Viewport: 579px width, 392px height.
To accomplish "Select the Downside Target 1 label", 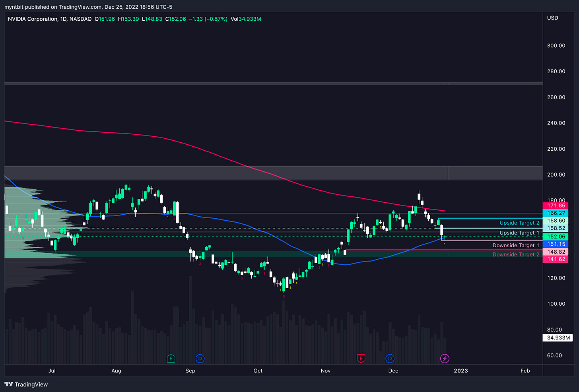I will pyautogui.click(x=516, y=246).
